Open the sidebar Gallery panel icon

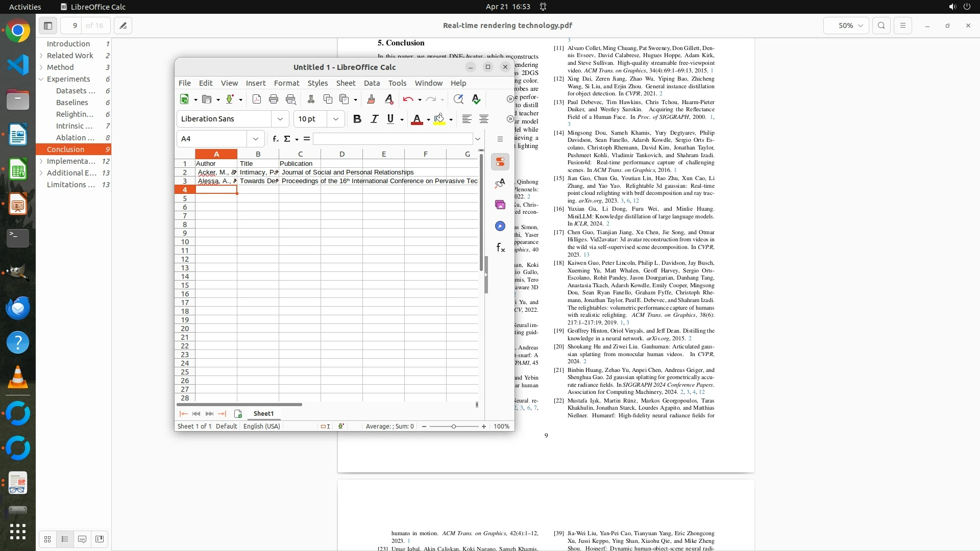[x=500, y=205]
